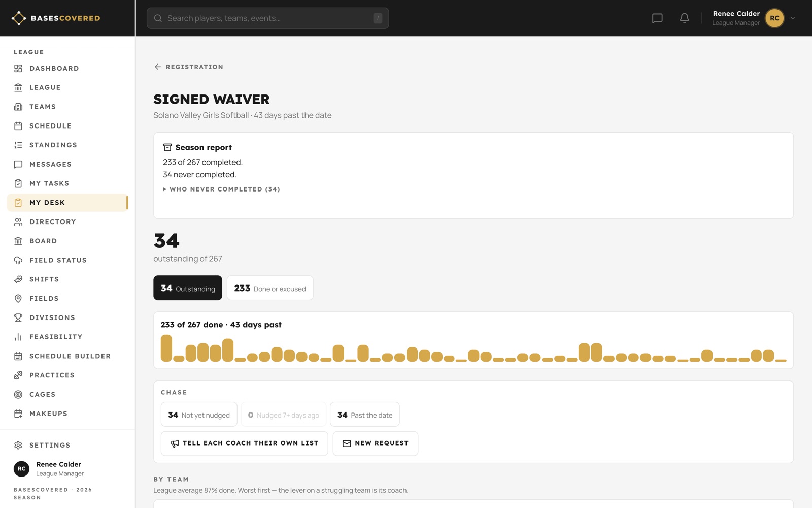
Task: Go to Fields in sidebar
Action: tap(67, 299)
